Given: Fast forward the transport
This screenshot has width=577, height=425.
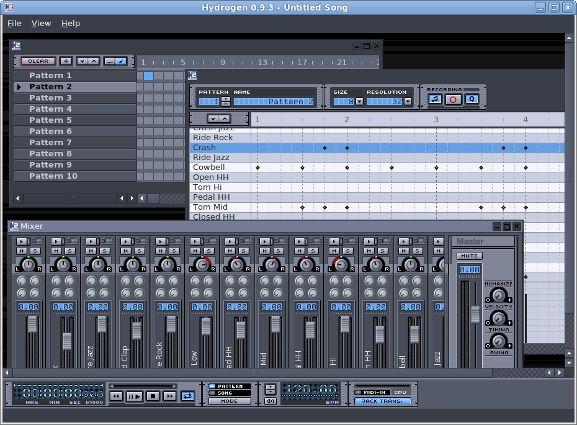Looking at the screenshot, I should coord(170,396).
